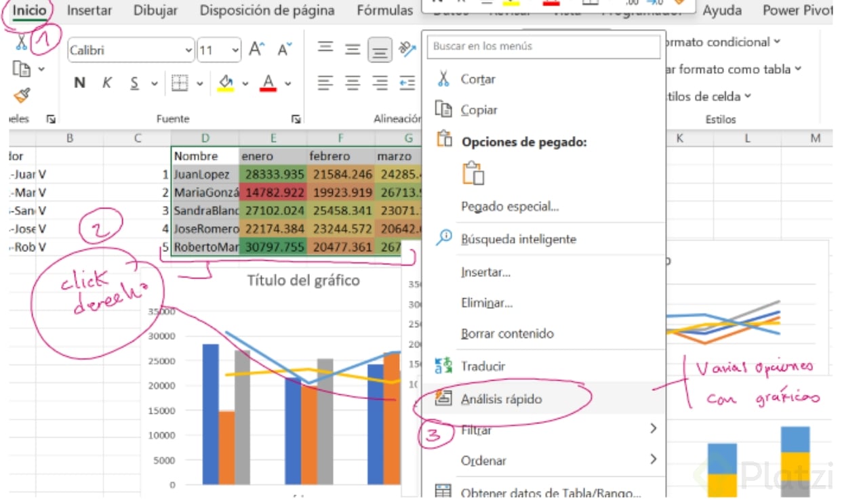Switch to the Inicio tab

[x=31, y=10]
